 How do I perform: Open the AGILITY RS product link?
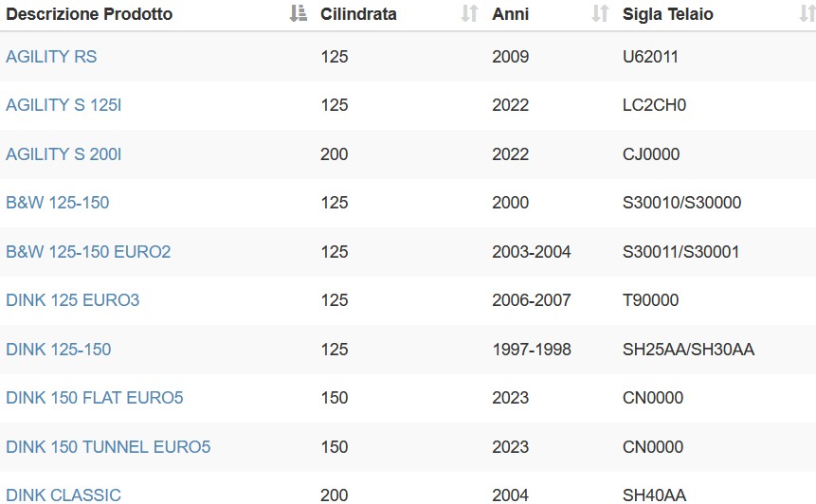tap(51, 56)
